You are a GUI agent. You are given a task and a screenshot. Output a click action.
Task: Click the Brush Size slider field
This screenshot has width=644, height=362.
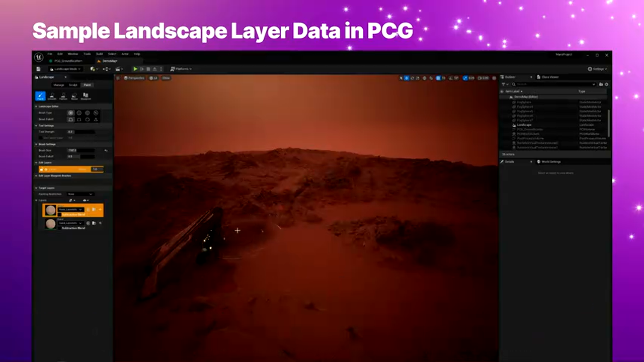click(80, 150)
